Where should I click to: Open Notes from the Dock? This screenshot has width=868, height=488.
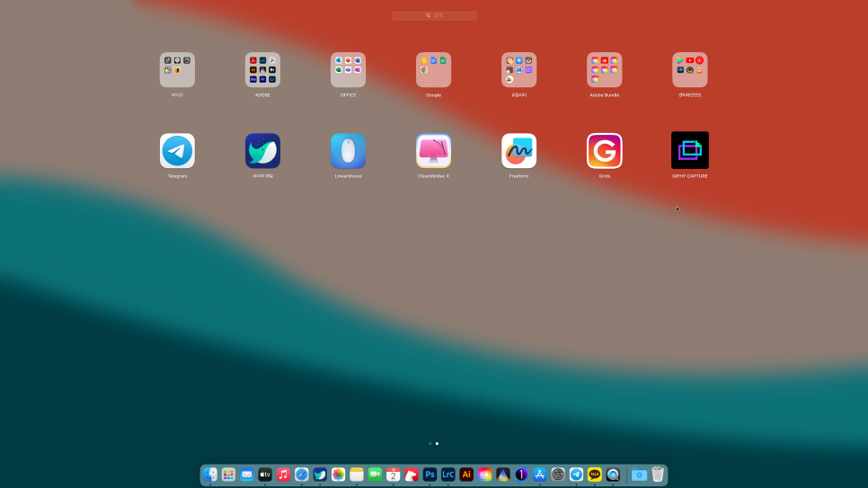coord(357,475)
